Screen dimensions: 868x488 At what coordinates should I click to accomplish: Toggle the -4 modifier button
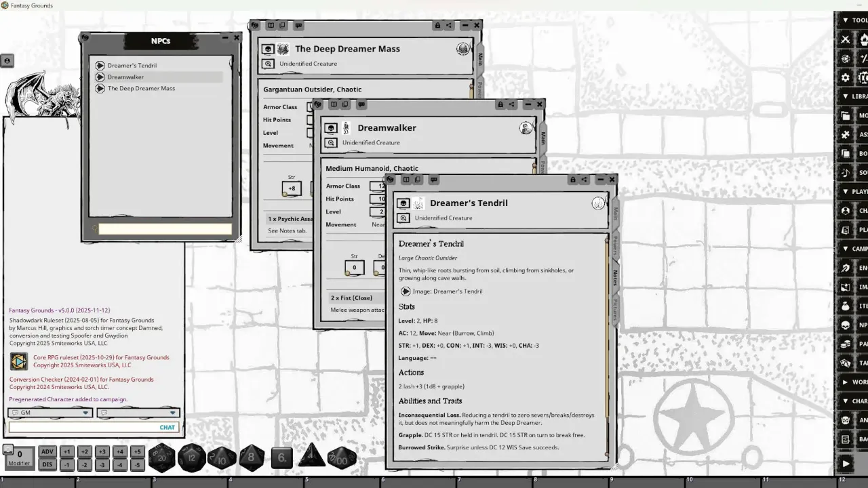[x=119, y=464]
